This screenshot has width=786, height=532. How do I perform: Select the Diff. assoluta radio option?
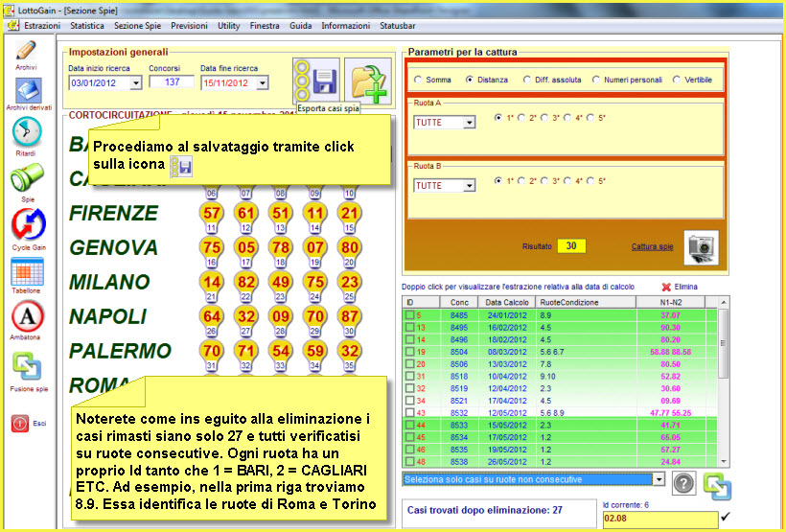tap(526, 80)
